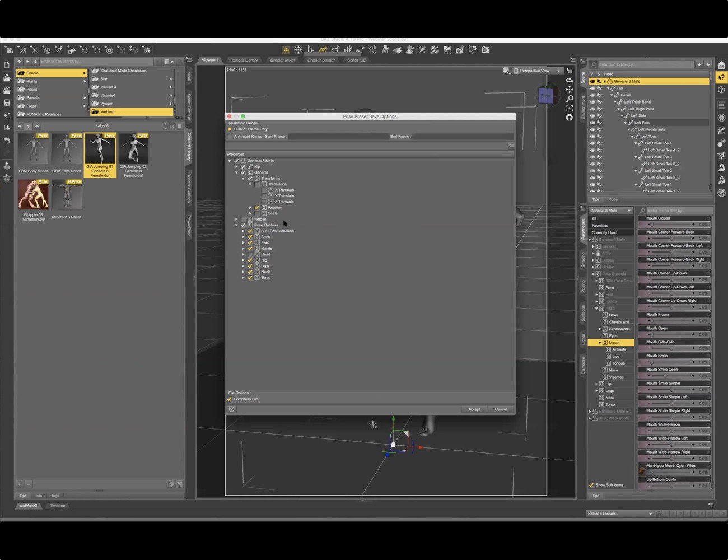Open the Select a Lesson dropdown
This screenshot has height=560, width=728.
point(619,514)
